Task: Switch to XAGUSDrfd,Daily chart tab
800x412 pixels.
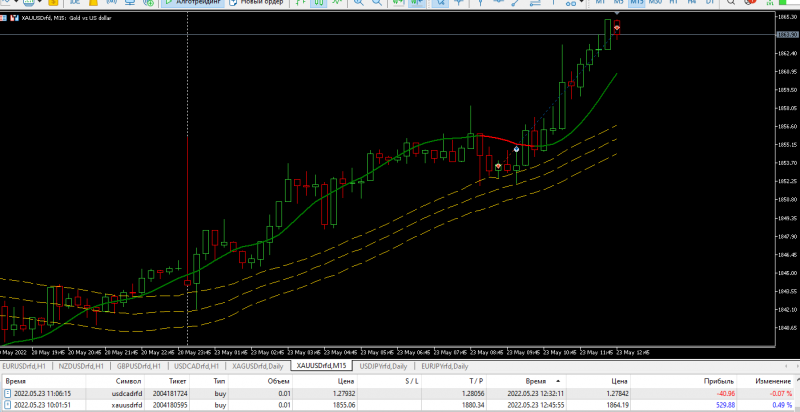Action: click(258, 366)
